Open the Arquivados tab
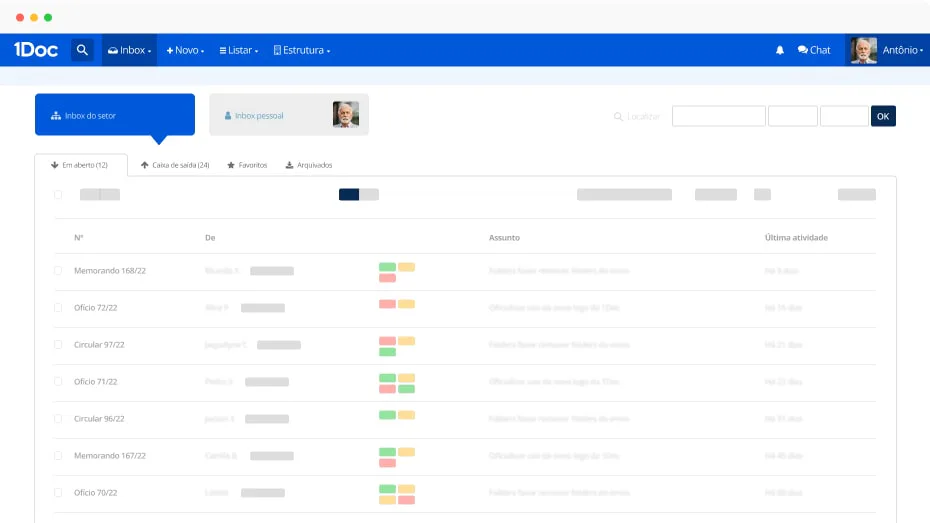 coord(309,165)
